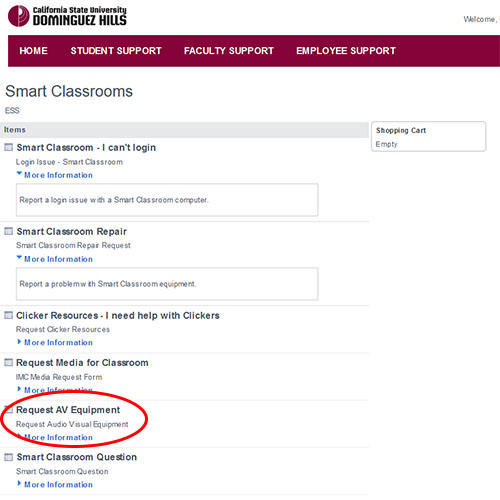Screen dimensions: 500x500
Task: Expand More Information under Request AV Equipment
Action: 55,437
